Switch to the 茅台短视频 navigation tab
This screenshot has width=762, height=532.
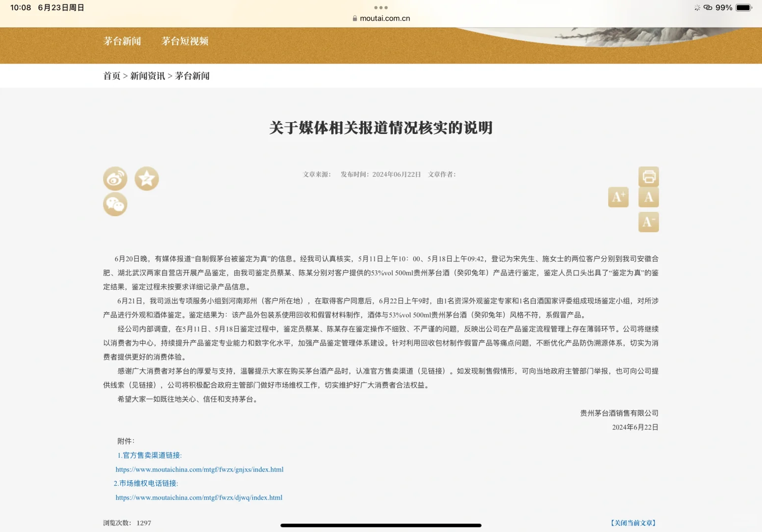tap(185, 41)
